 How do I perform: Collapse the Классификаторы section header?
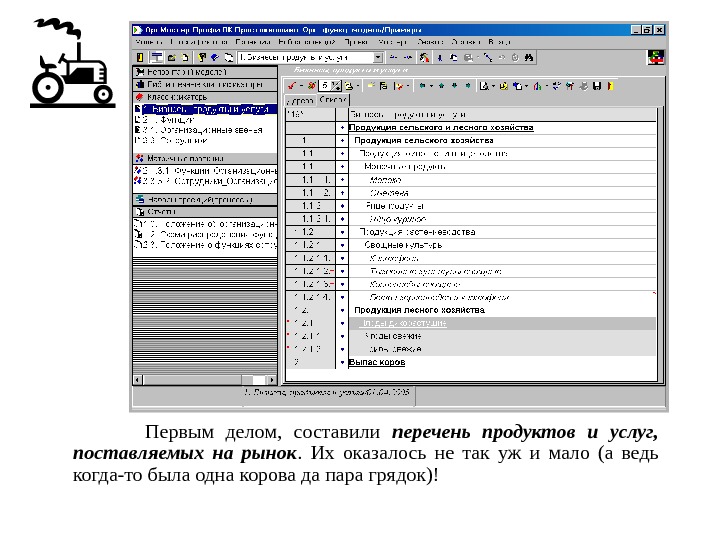coord(205,97)
